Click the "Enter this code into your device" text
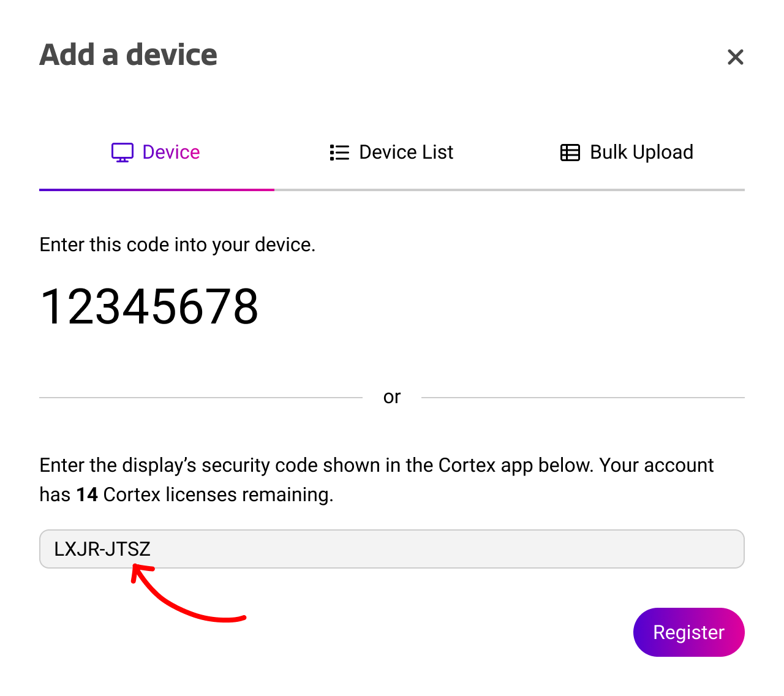Image resolution: width=784 pixels, height=696 pixels. pyautogui.click(x=178, y=245)
